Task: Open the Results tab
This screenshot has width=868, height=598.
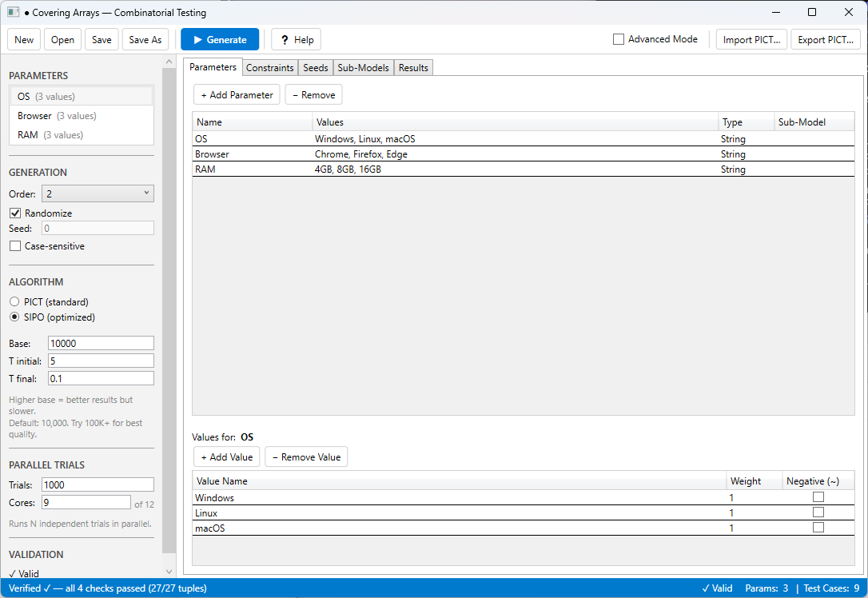Action: (x=413, y=67)
